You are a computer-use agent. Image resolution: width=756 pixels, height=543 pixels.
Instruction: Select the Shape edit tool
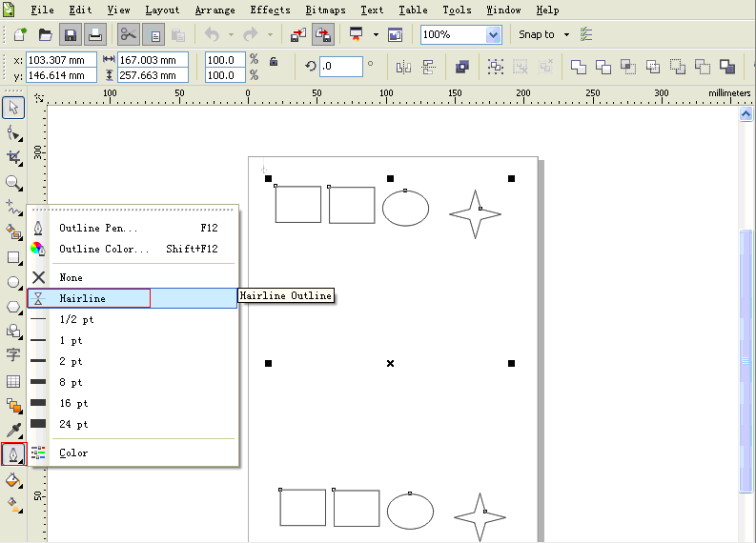[x=13, y=133]
